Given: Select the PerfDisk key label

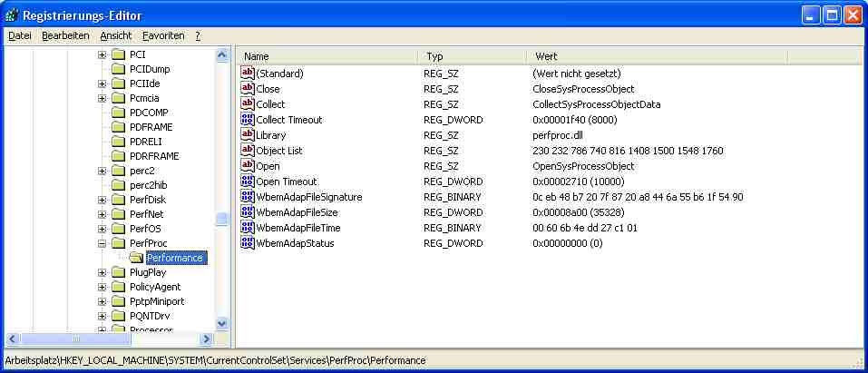Looking at the screenshot, I should tap(147, 200).
